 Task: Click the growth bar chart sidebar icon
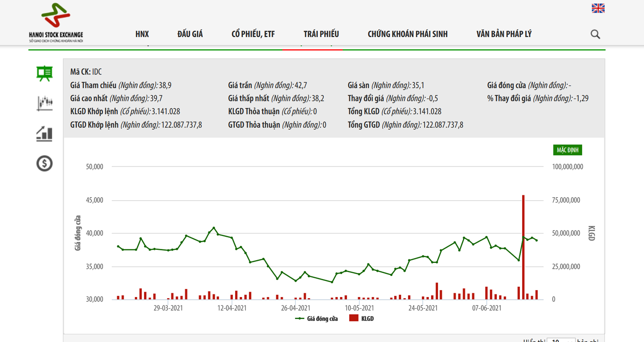pyautogui.click(x=44, y=134)
